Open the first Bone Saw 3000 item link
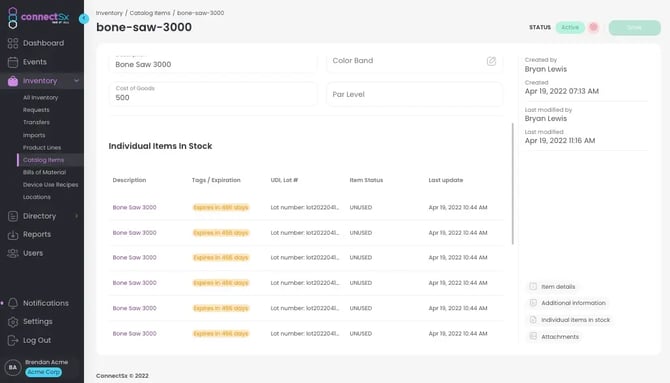This screenshot has height=383, width=670. click(135, 208)
